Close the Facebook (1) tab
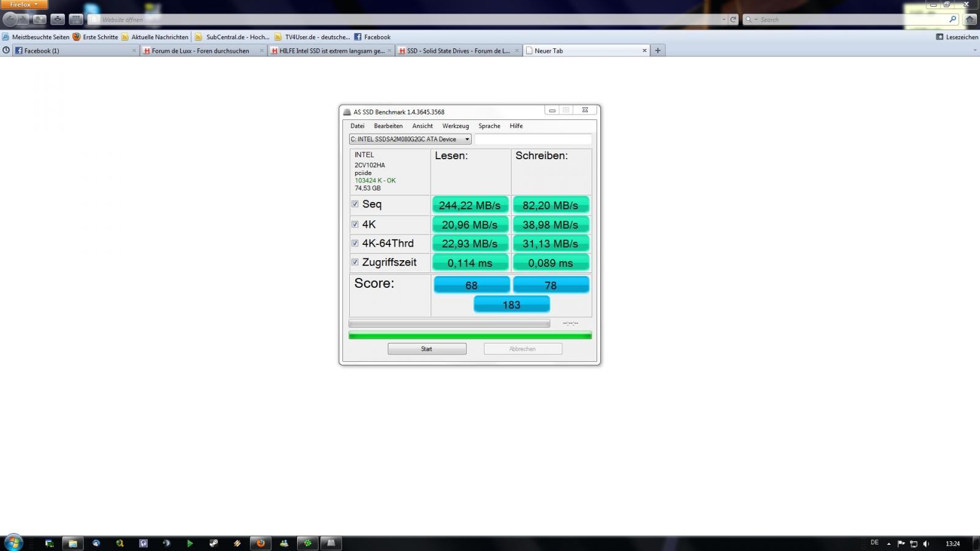The image size is (980, 551). coord(134,51)
